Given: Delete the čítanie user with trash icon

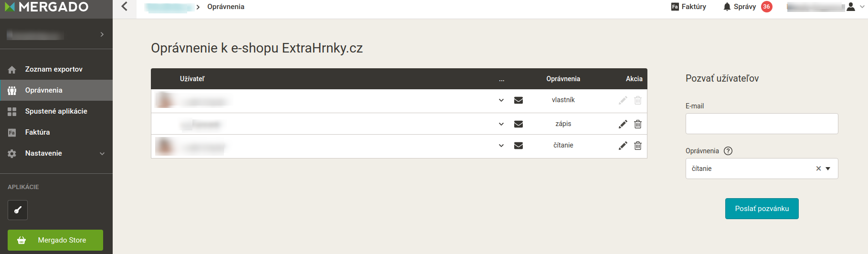Looking at the screenshot, I should [637, 146].
